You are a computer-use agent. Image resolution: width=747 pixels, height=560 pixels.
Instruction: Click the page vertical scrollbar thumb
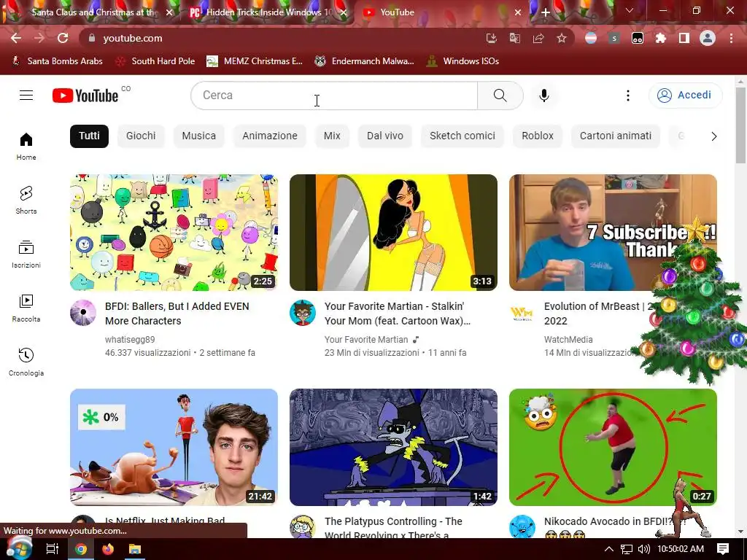pyautogui.click(x=741, y=125)
